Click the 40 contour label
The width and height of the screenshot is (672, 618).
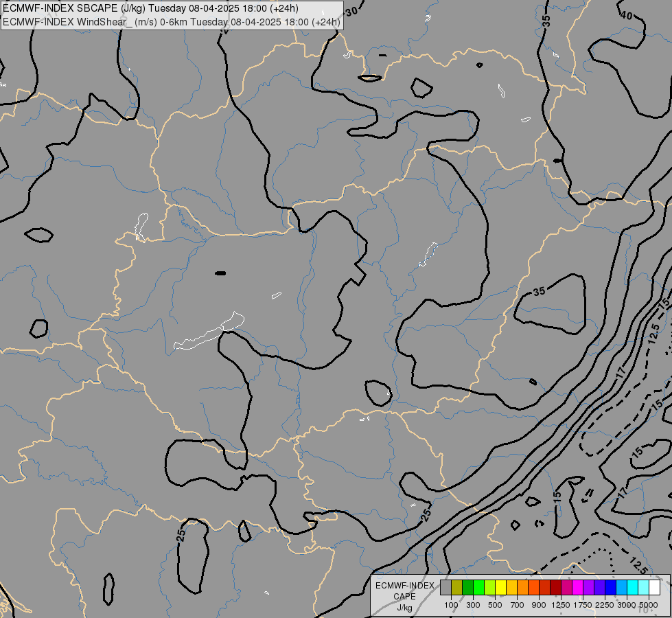[626, 15]
